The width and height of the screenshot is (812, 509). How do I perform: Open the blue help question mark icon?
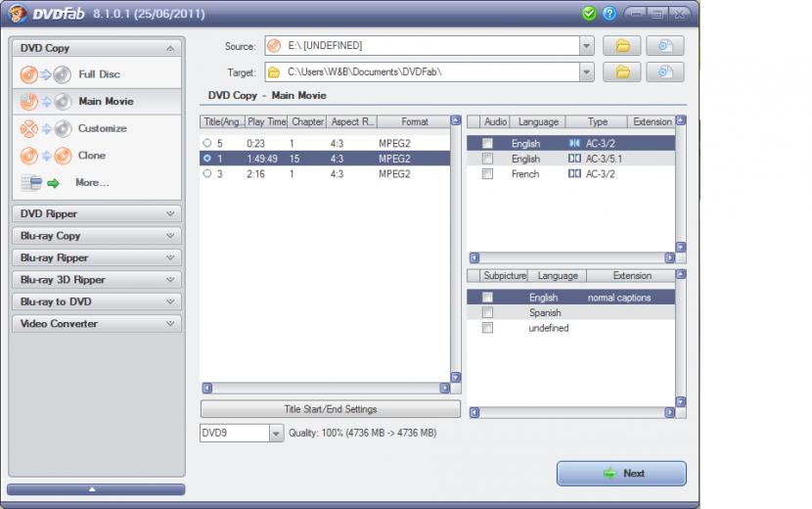[x=609, y=14]
